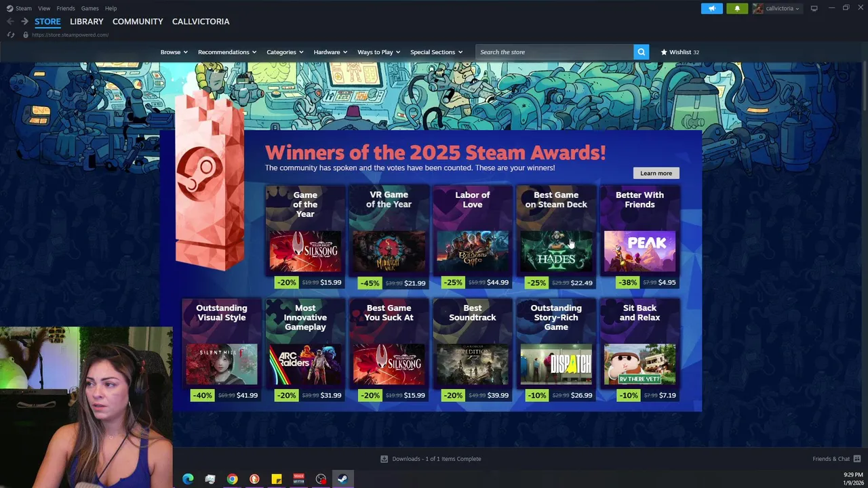Screen dimensions: 868x488
Task: Go back with the left arrow
Action: (x=10, y=22)
